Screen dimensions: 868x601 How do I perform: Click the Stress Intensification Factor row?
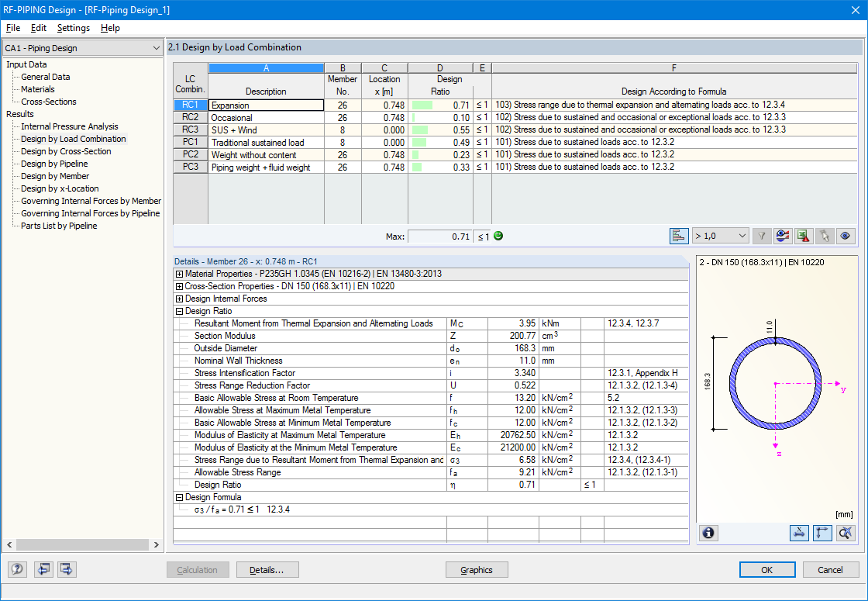click(431, 373)
